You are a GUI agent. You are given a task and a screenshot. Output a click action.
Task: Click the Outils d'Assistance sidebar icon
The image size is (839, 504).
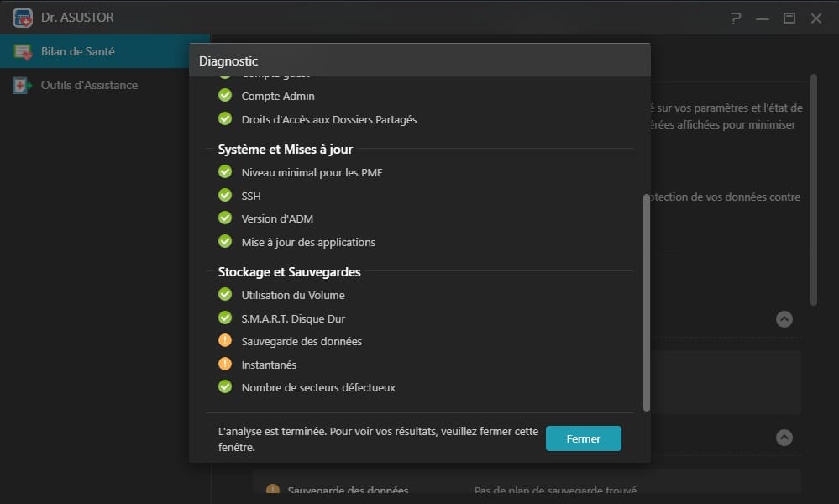[x=22, y=85]
